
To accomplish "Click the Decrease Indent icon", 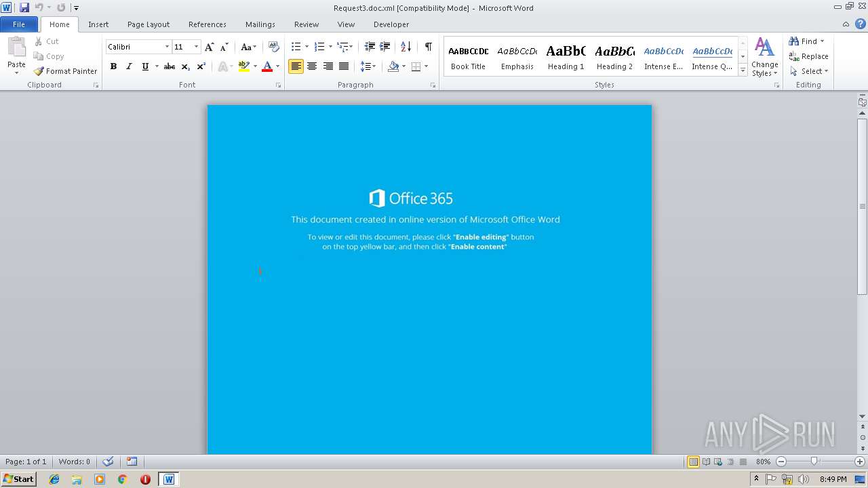I will pyautogui.click(x=370, y=47).
